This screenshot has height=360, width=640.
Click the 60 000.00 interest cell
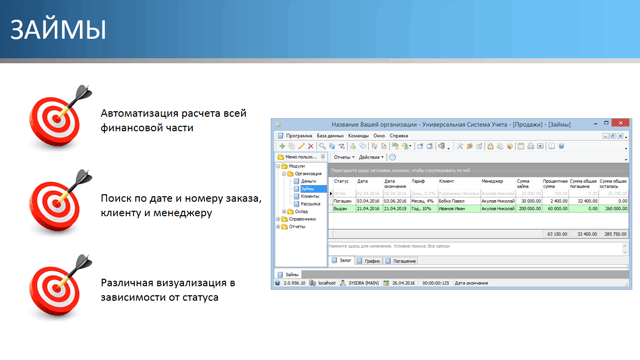(555, 209)
